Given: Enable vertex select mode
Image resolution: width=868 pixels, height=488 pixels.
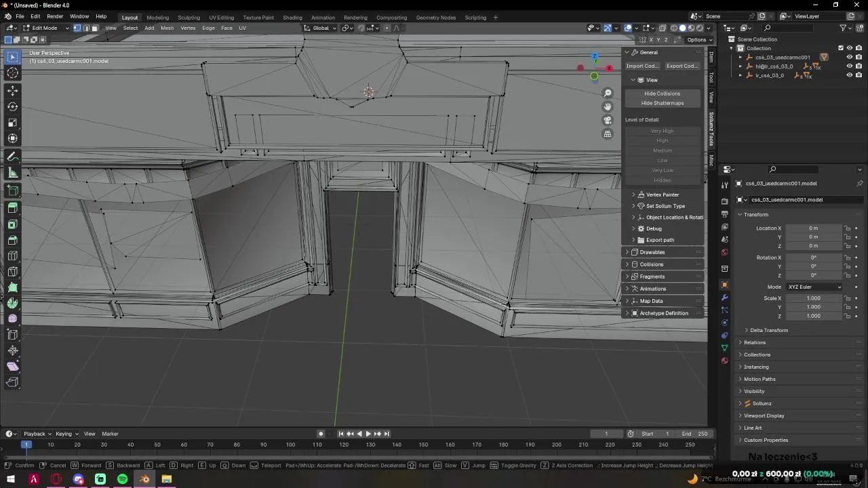Looking at the screenshot, I should [77, 28].
